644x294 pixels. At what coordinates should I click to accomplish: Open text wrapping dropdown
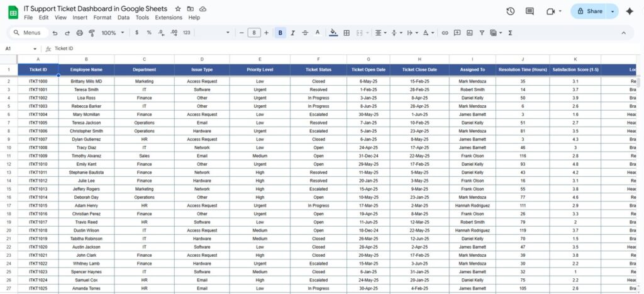click(412, 33)
